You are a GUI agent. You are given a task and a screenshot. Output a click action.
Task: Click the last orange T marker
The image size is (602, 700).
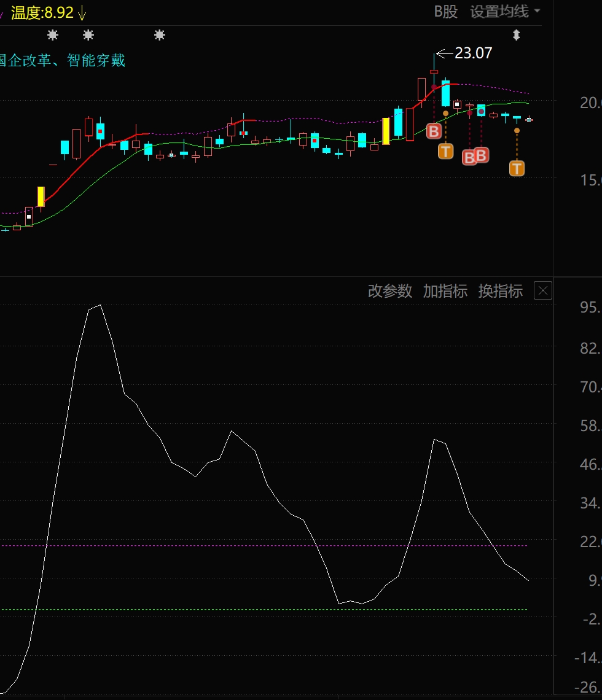tap(517, 168)
